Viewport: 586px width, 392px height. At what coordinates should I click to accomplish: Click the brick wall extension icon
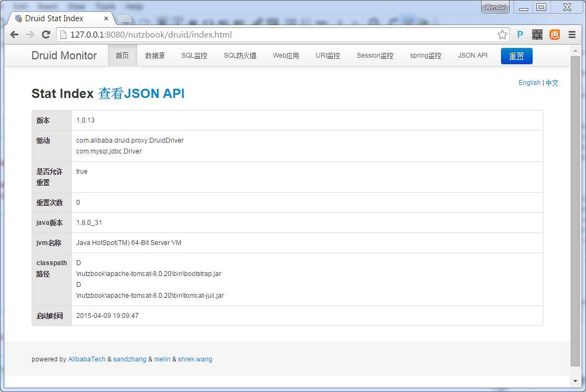537,35
